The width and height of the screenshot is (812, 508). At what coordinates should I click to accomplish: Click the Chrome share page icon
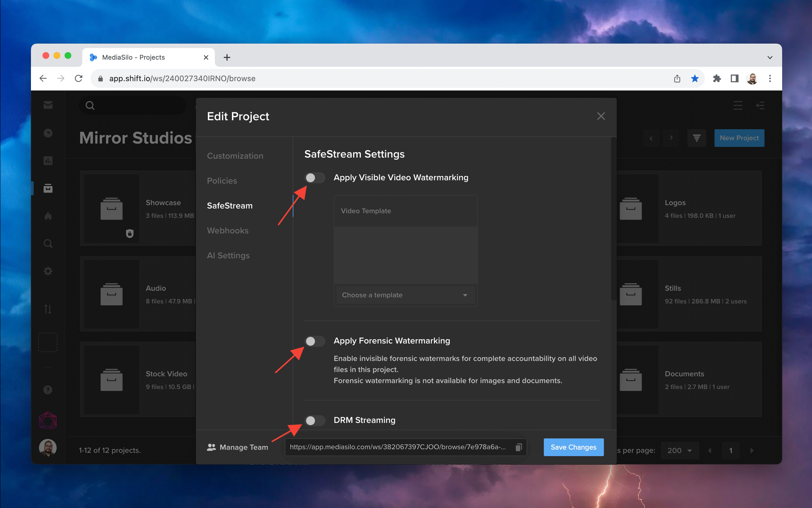coord(677,78)
